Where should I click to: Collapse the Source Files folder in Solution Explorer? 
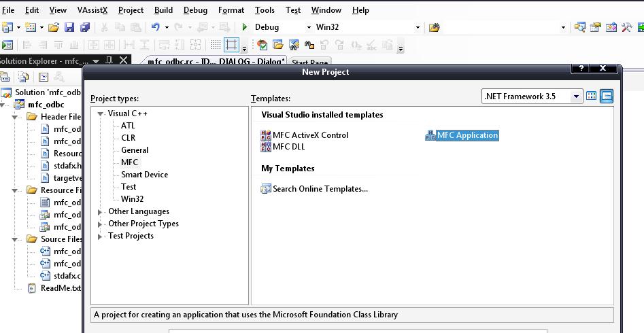[15, 239]
